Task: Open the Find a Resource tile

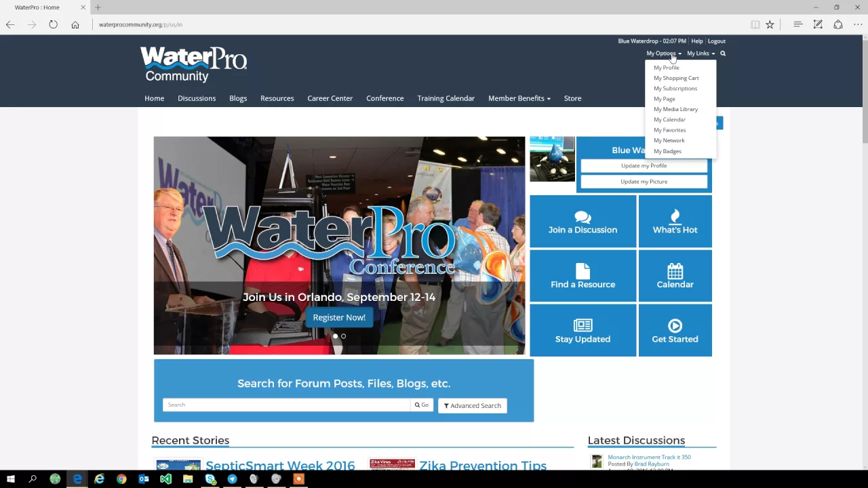Action: [x=583, y=276]
